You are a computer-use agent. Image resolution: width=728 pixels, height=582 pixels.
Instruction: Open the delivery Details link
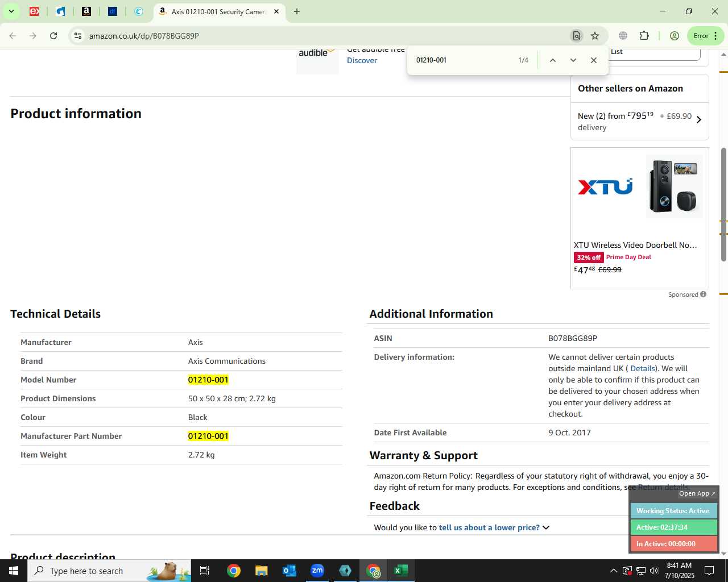[x=643, y=368]
